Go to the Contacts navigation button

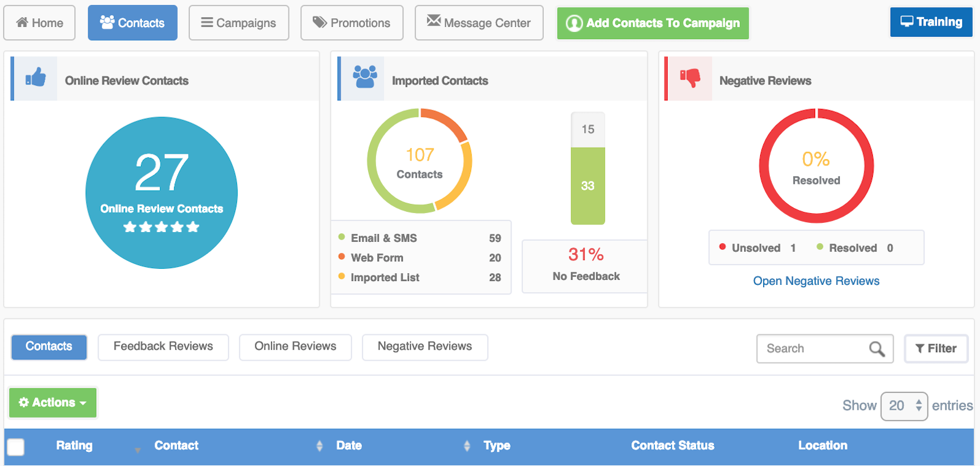132,23
